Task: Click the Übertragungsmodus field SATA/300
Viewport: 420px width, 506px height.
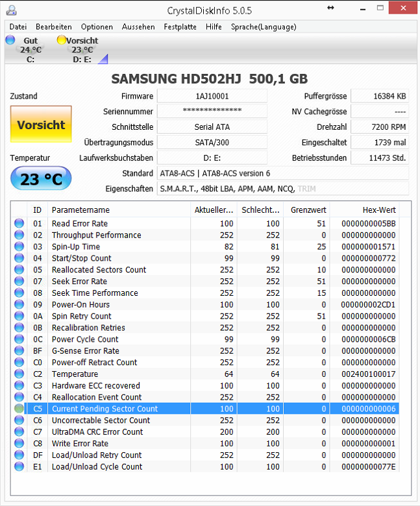Action: click(212, 142)
